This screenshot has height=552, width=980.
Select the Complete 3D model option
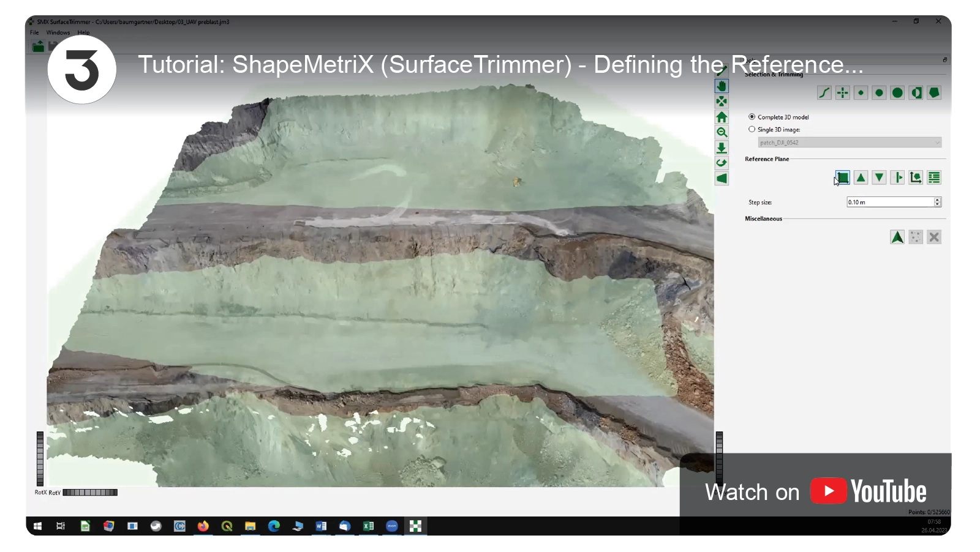[x=752, y=117]
